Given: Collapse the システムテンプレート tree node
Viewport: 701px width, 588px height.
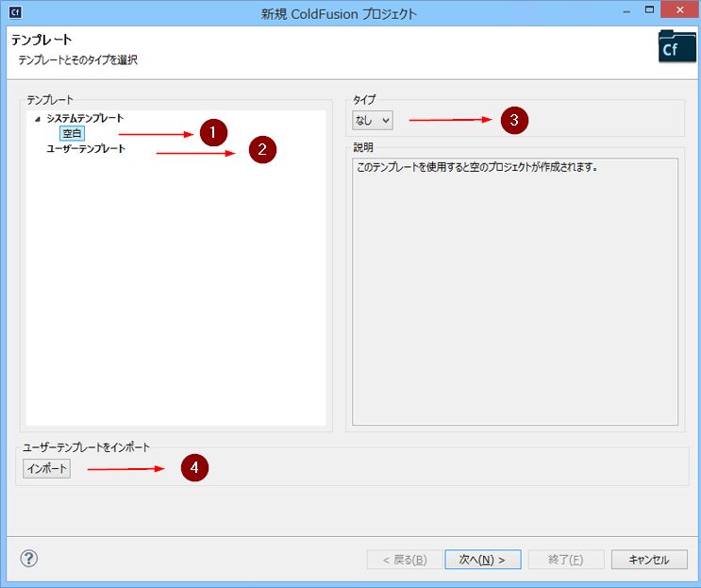Looking at the screenshot, I should pyautogui.click(x=38, y=119).
